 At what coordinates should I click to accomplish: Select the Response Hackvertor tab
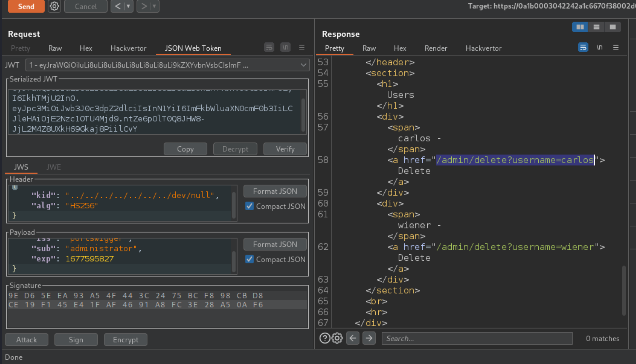pos(484,48)
